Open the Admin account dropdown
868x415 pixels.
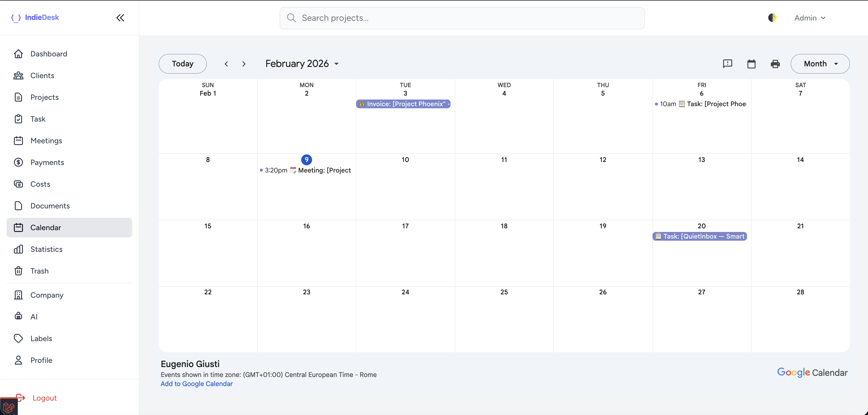pos(810,18)
